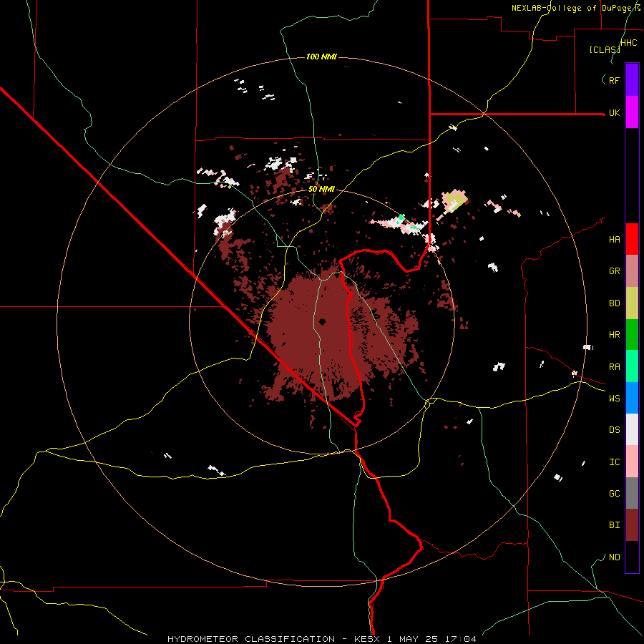
Task: Click the black ND legend swatch
Action: (x=632, y=557)
